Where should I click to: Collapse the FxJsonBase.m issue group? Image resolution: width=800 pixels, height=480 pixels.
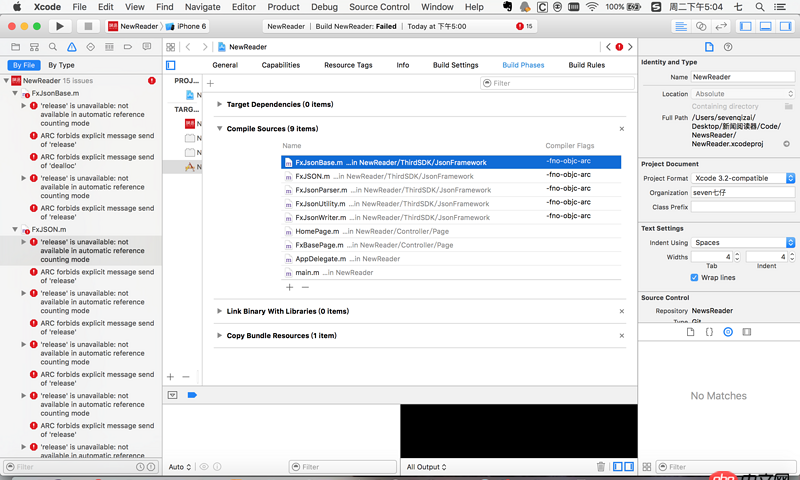[15, 93]
